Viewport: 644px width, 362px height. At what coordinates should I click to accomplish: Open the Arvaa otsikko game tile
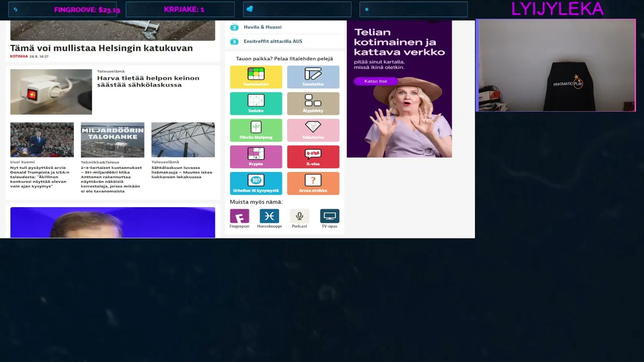tap(313, 184)
